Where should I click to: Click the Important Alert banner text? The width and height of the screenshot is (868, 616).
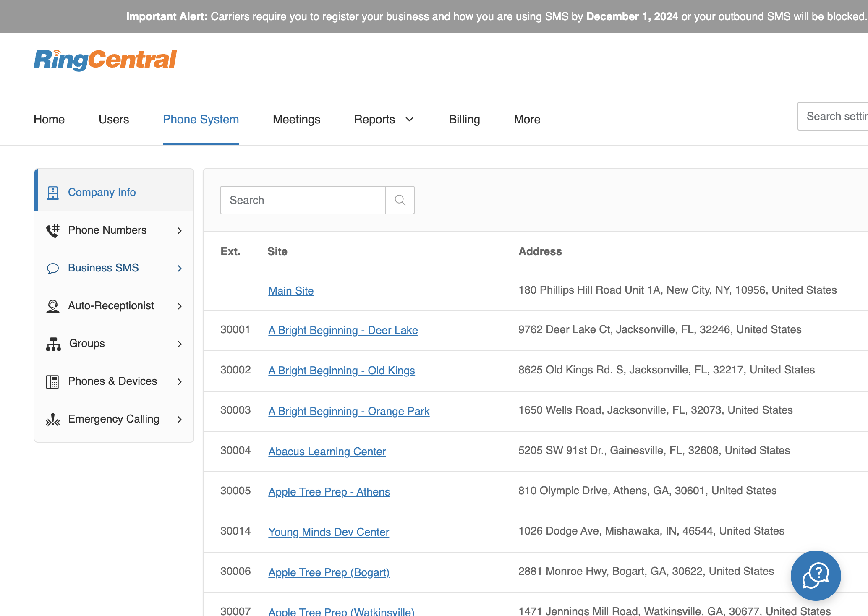click(497, 16)
